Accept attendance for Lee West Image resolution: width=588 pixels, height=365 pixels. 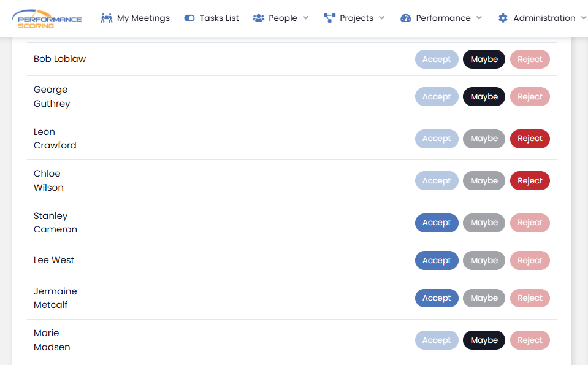click(x=437, y=260)
